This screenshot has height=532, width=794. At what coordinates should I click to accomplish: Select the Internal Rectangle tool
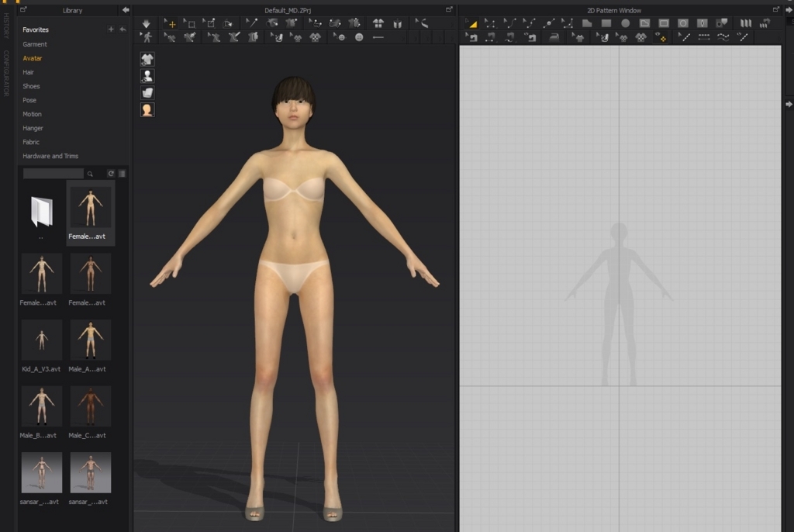(664, 23)
